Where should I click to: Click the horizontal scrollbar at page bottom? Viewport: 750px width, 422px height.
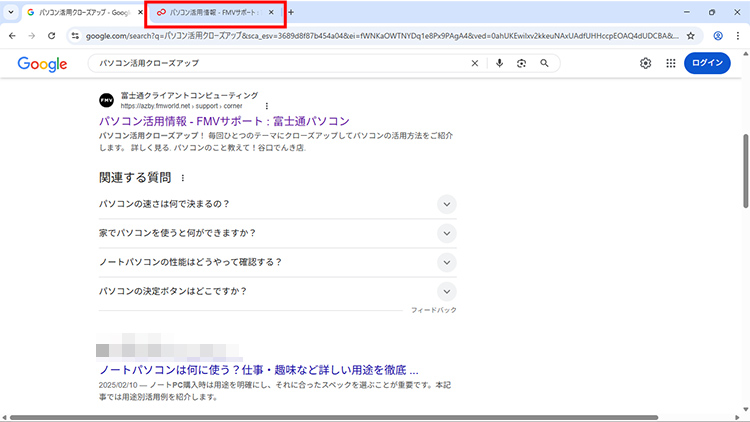pyautogui.click(x=370, y=417)
